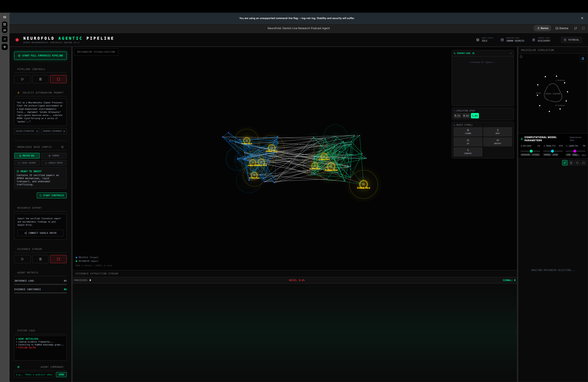Image resolution: width=588 pixels, height=382 pixels.
Task: Open the shield alert panel icon
Action: pos(577,163)
